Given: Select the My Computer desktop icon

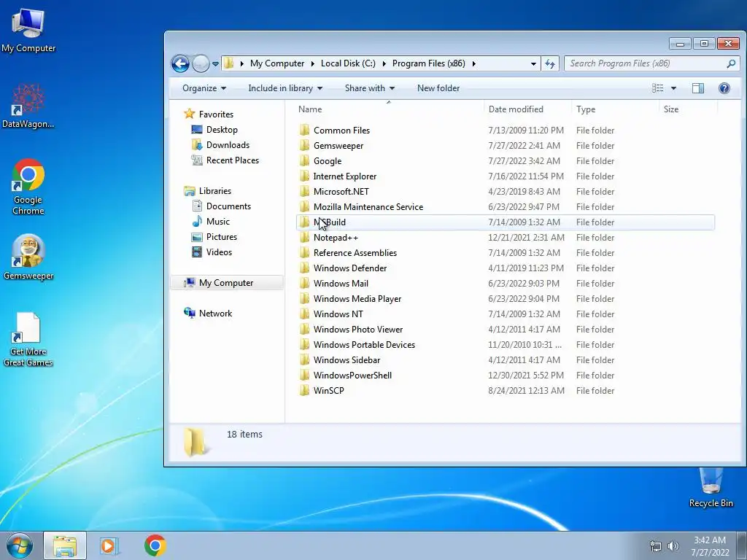Looking at the screenshot, I should click(28, 29).
